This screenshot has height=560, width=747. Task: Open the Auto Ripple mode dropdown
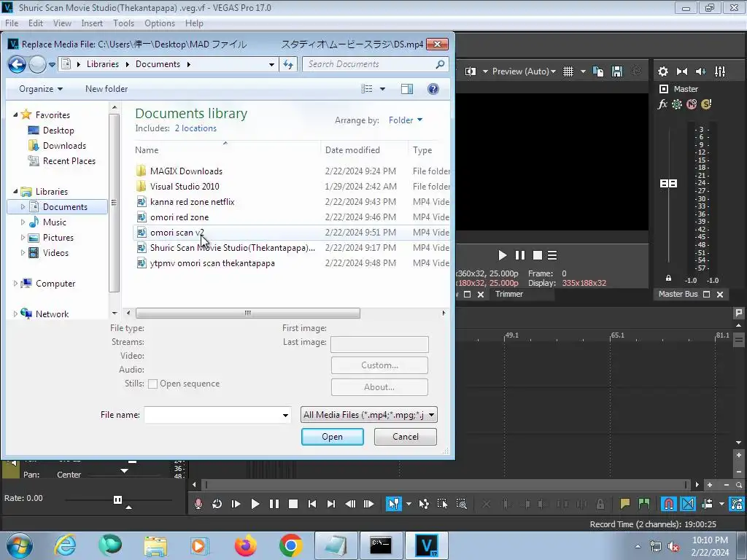pyautogui.click(x=721, y=504)
